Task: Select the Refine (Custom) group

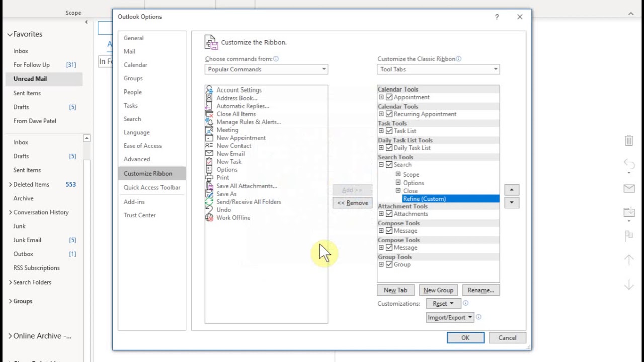Action: point(451,199)
